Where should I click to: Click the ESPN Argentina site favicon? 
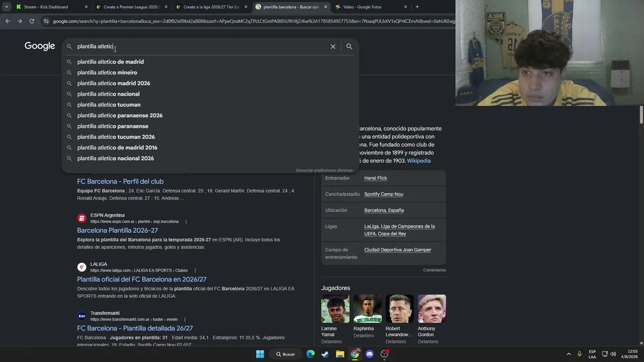pyautogui.click(x=82, y=218)
